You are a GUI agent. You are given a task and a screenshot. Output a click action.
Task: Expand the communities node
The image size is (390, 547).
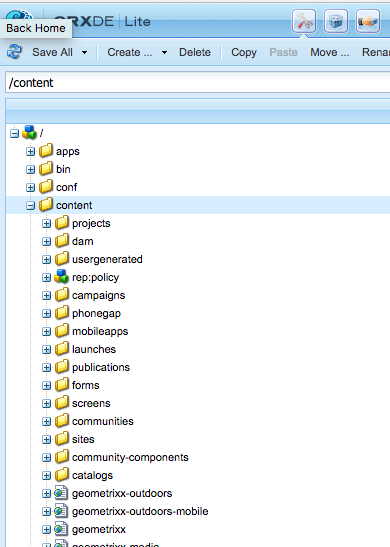pos(46,421)
